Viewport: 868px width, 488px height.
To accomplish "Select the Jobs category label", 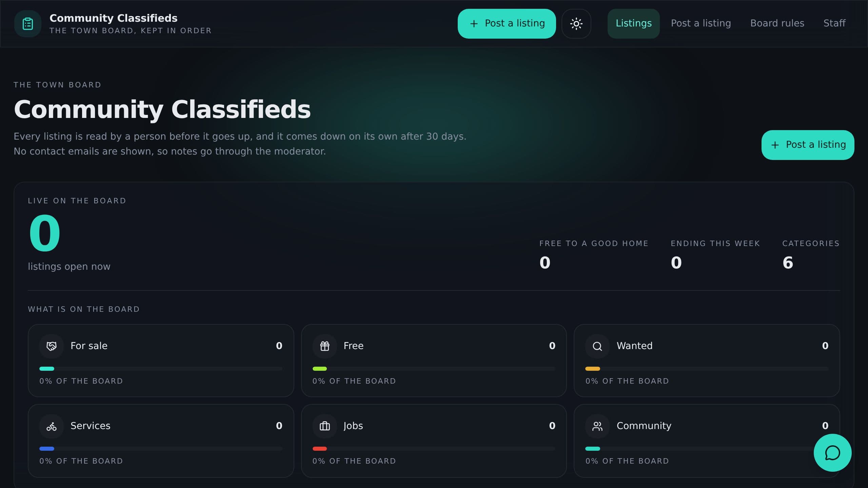I will [353, 426].
